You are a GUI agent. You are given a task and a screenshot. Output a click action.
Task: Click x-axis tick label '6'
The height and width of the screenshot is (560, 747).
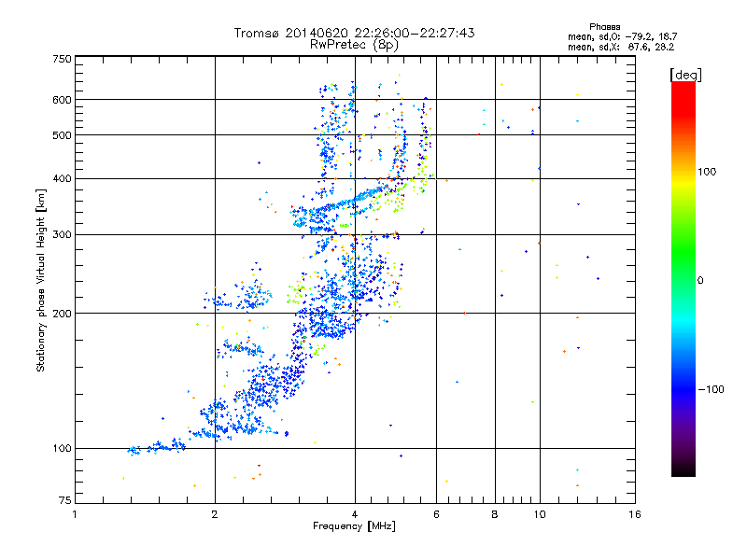(436, 514)
